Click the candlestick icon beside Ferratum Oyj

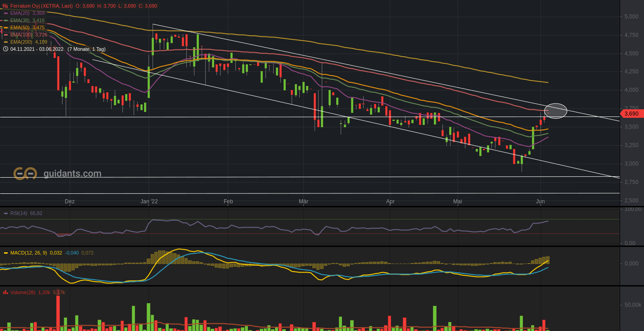click(x=5, y=6)
